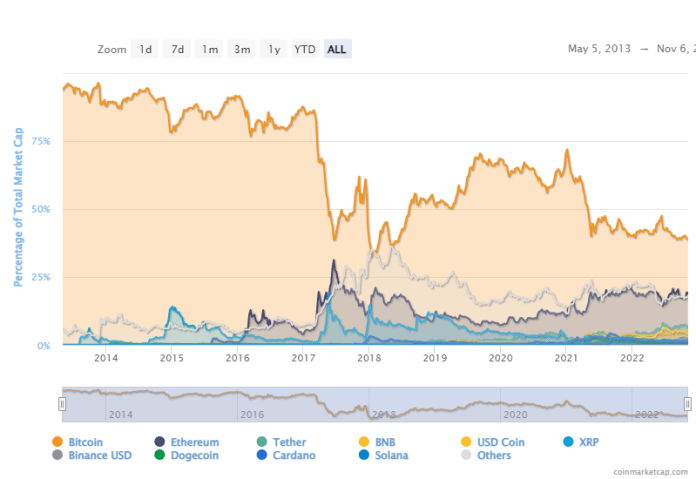Viewport: 696px width, 479px height.
Task: Click the May 5, 2013 start date
Action: point(599,48)
